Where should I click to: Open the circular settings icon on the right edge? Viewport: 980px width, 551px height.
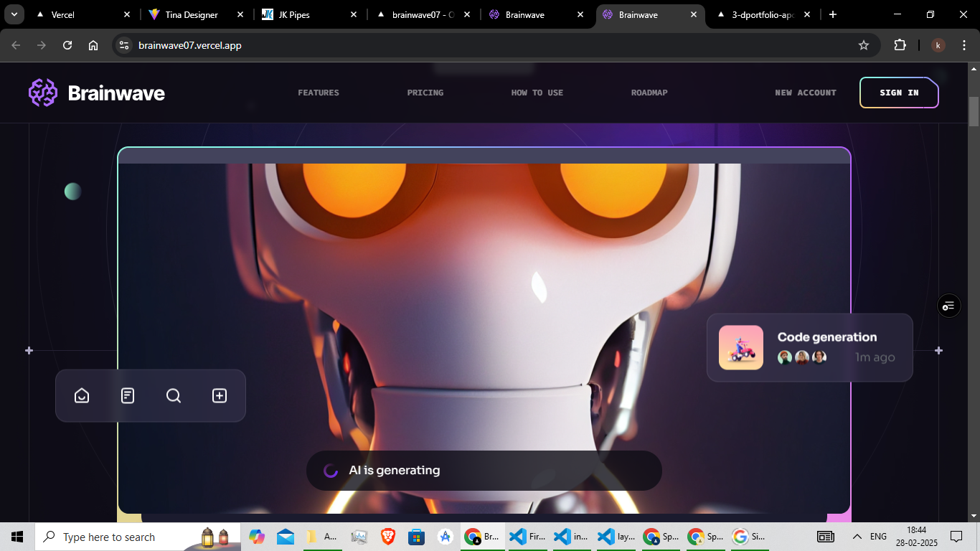948,305
